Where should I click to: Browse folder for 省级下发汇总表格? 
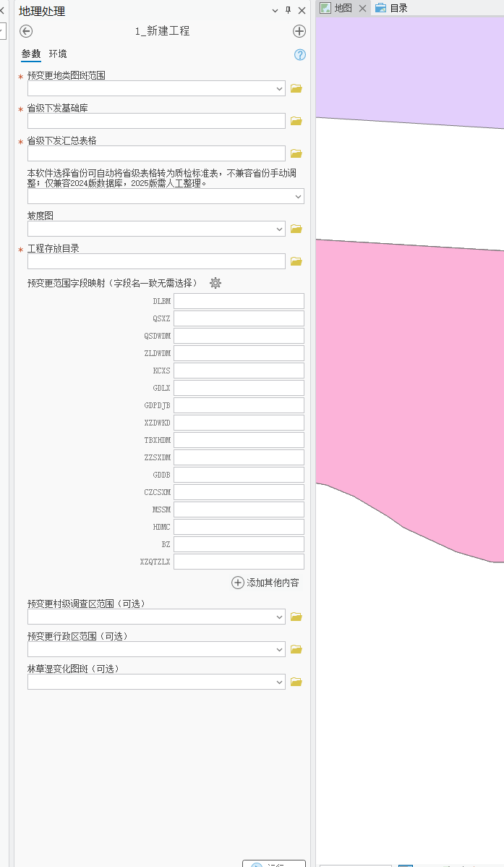pyautogui.click(x=296, y=153)
